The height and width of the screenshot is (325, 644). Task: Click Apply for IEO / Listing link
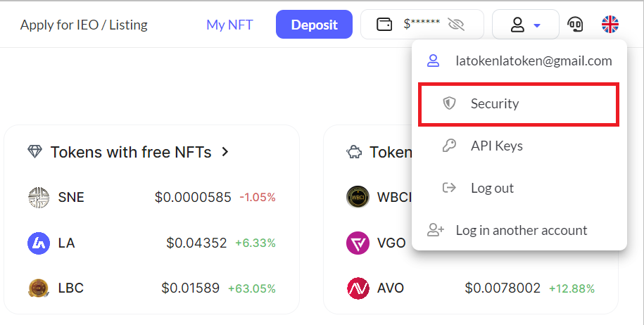click(x=84, y=25)
